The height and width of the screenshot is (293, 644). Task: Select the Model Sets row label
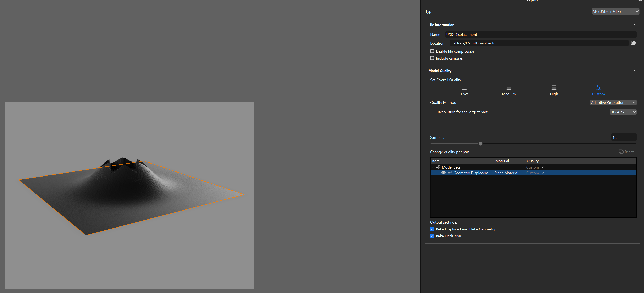tap(451, 167)
